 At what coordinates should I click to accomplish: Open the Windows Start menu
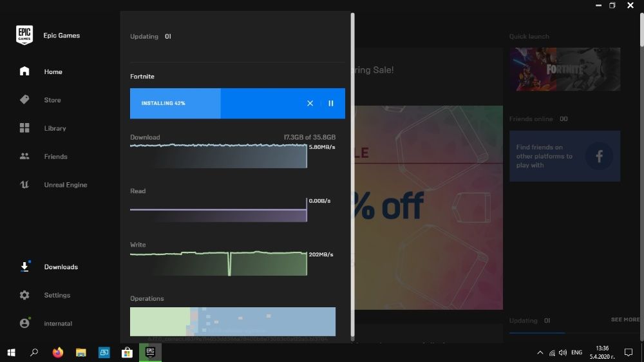tap(11, 352)
